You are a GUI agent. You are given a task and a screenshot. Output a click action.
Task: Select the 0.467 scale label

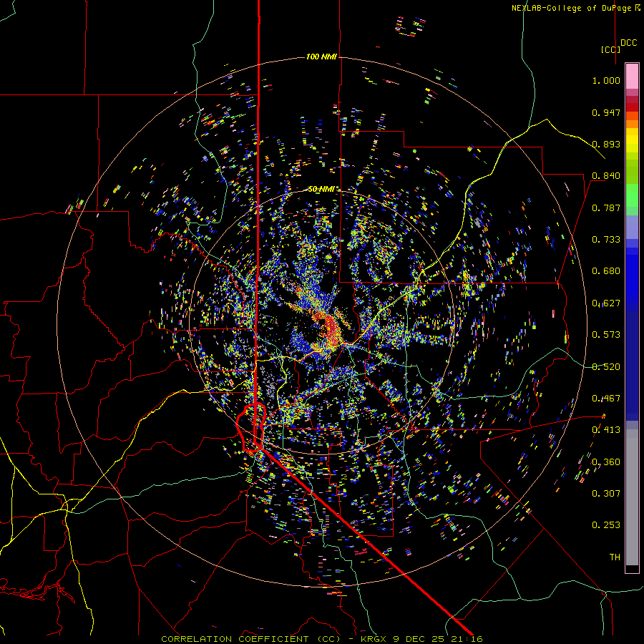point(606,399)
